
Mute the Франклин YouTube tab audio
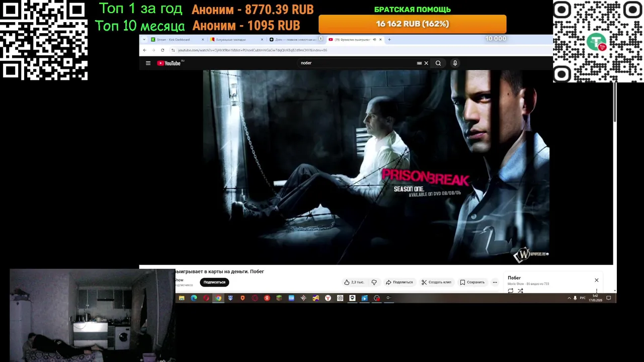pos(374,40)
